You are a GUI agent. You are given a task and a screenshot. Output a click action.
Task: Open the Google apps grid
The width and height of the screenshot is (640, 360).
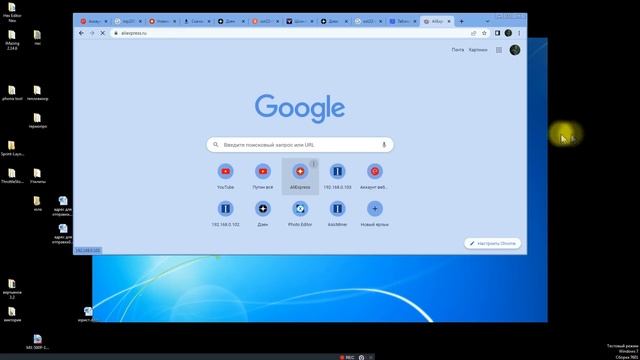(x=499, y=50)
